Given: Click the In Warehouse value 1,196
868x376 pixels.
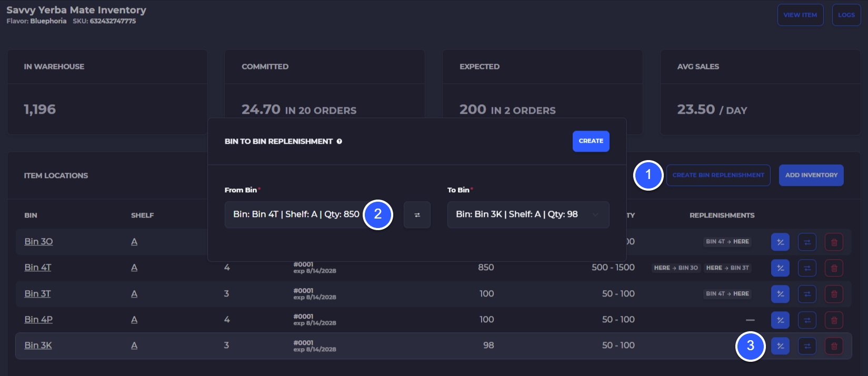Looking at the screenshot, I should 39,109.
